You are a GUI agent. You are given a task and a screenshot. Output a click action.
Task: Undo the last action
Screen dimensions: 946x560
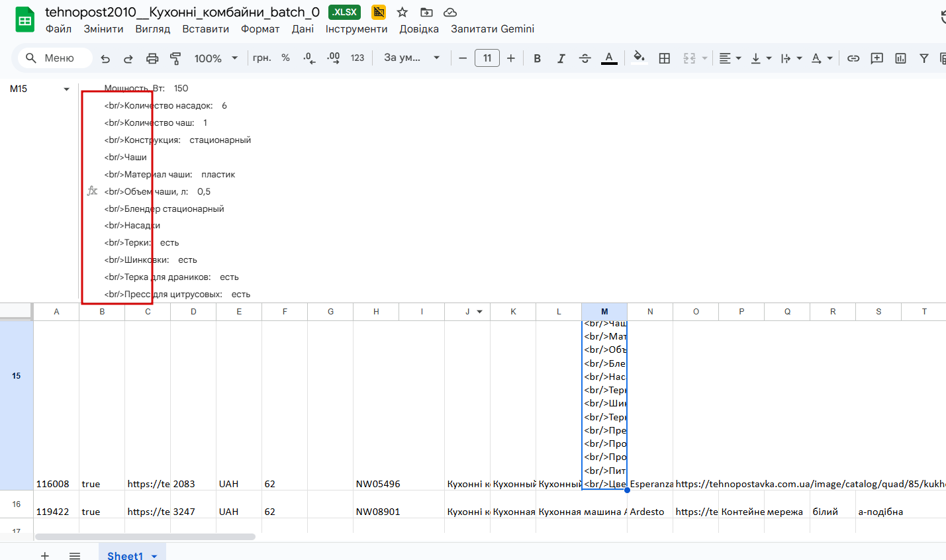tap(105, 58)
